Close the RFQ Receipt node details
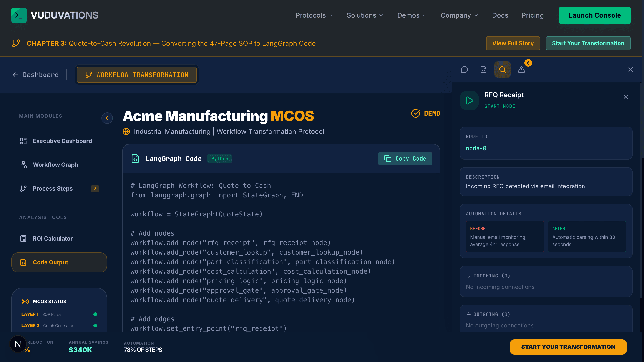 pyautogui.click(x=626, y=97)
